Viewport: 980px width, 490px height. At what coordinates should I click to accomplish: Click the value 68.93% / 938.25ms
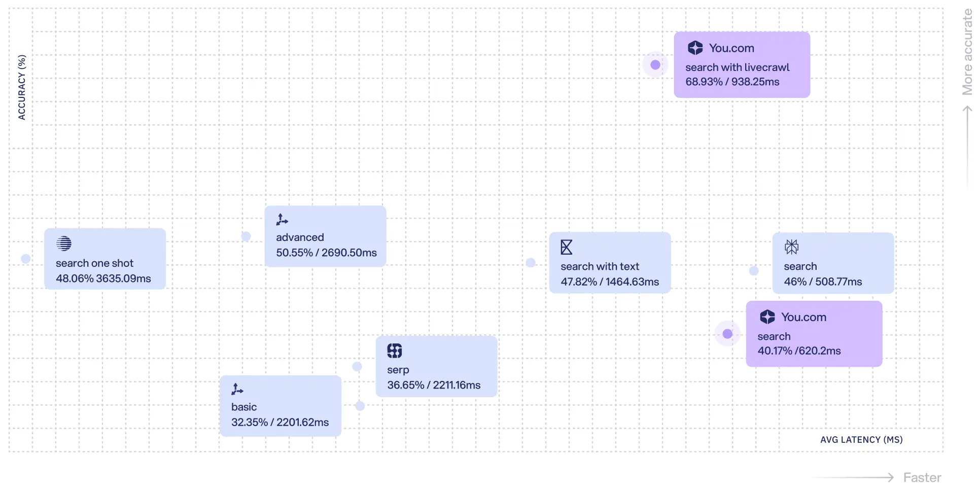tap(732, 82)
